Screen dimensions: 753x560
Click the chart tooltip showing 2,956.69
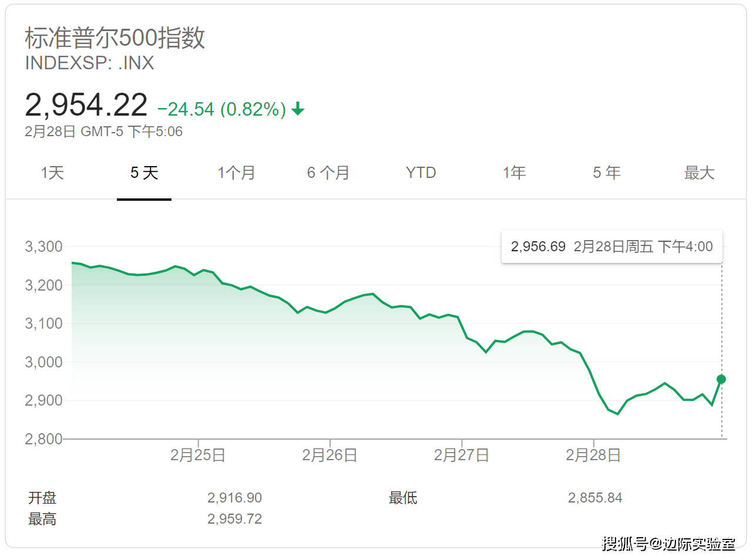[x=611, y=247]
